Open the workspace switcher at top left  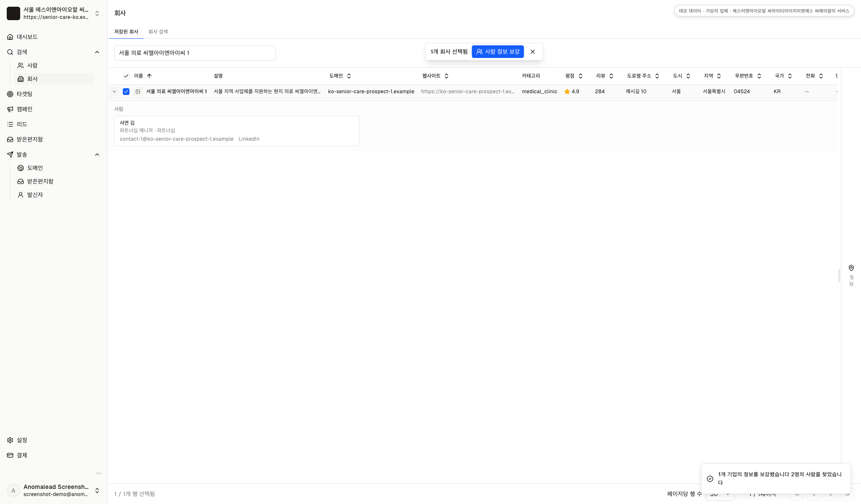[53, 13]
